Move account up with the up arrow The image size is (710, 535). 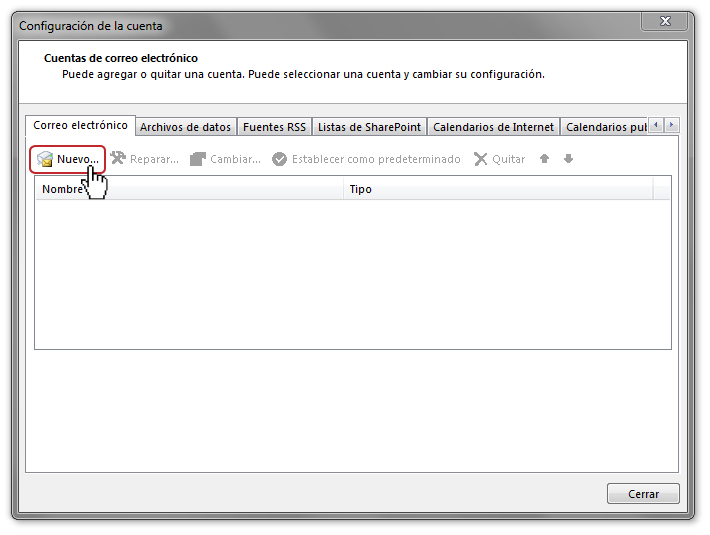[544, 158]
